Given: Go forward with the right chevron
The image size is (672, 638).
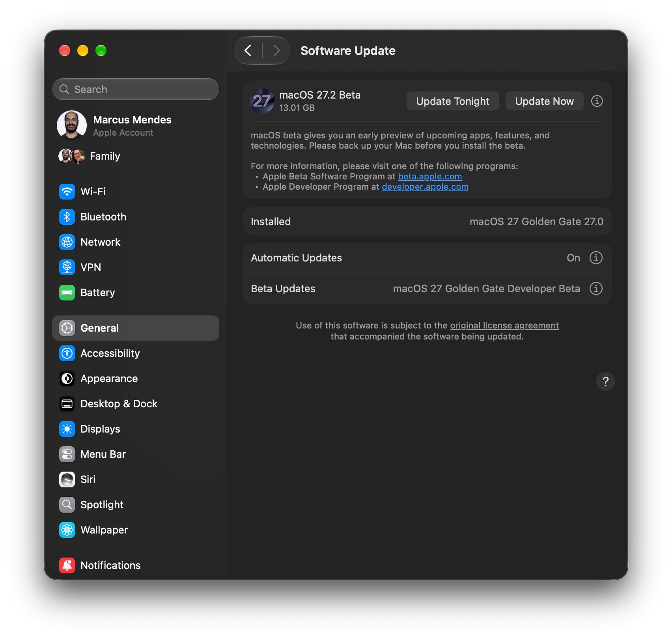Looking at the screenshot, I should coord(277,50).
